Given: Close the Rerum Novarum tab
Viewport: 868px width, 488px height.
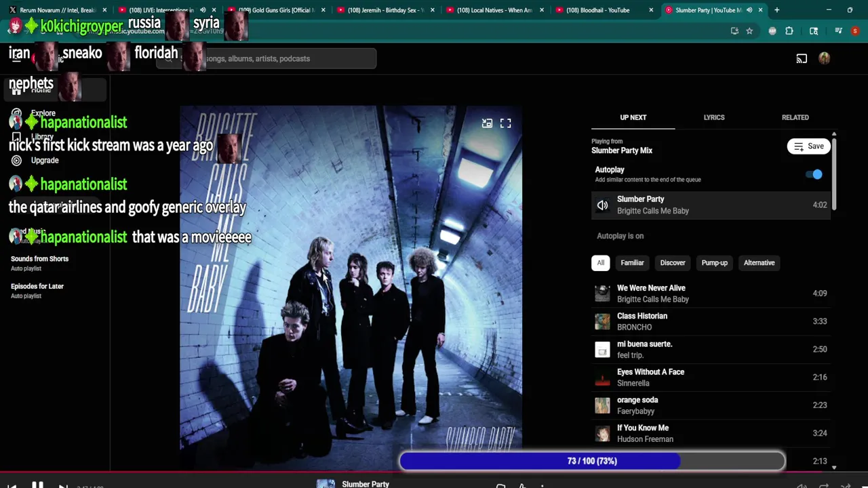Looking at the screenshot, I should coord(104,10).
